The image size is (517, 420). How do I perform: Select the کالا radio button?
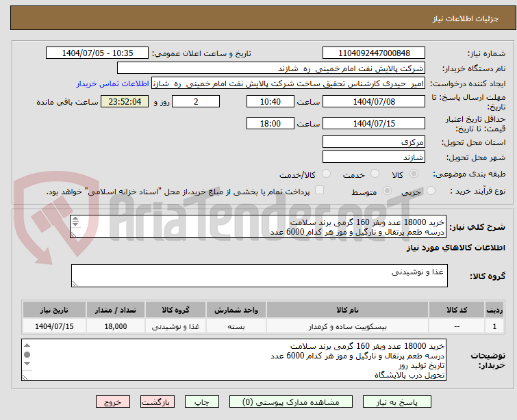(x=414, y=174)
